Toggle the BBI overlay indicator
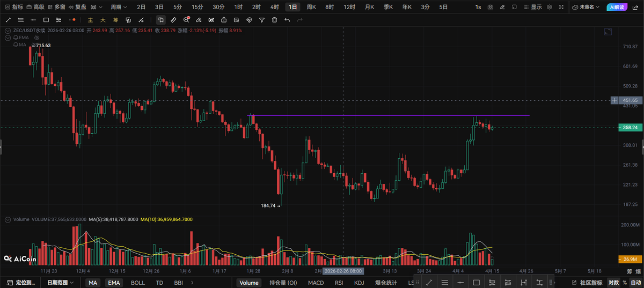Viewport: 644px width, 288px height. (x=179, y=283)
